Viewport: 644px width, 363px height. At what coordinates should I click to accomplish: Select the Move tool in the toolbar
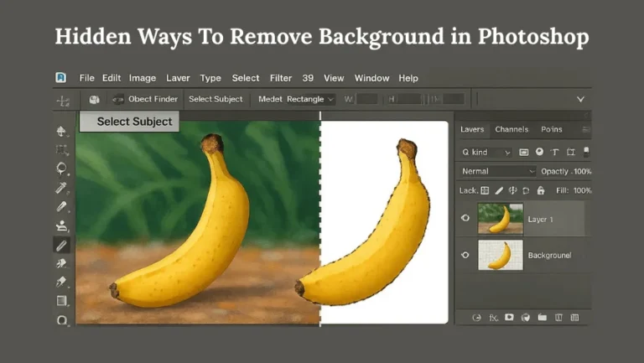61,131
